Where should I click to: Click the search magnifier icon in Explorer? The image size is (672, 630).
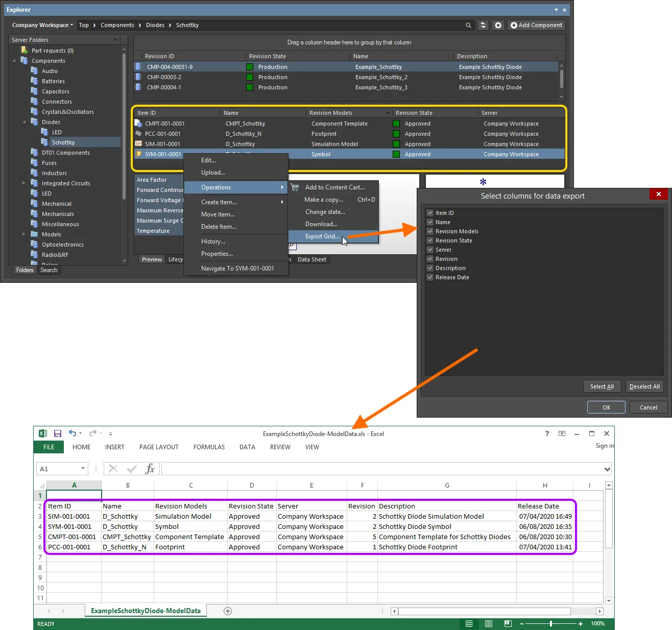click(x=468, y=25)
